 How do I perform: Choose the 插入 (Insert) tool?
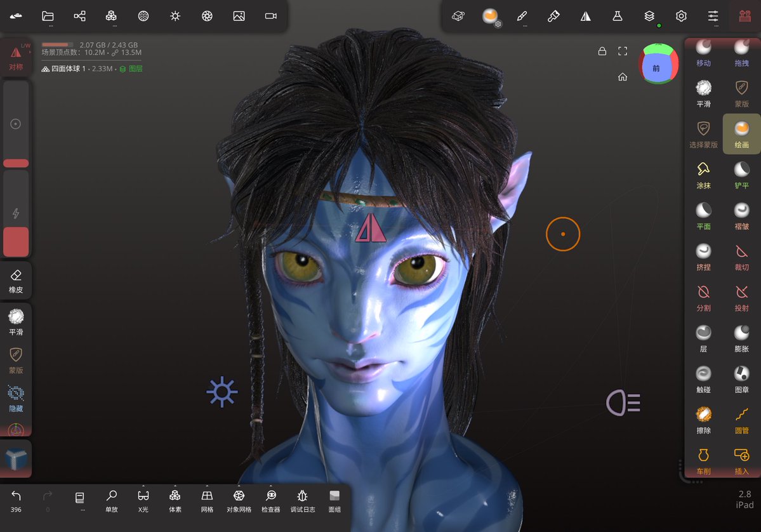pyautogui.click(x=741, y=461)
